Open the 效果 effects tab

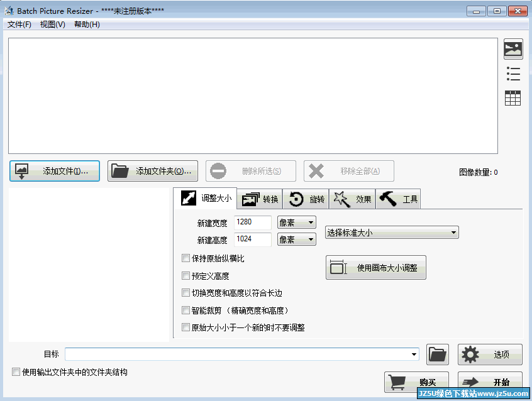pyautogui.click(x=352, y=199)
